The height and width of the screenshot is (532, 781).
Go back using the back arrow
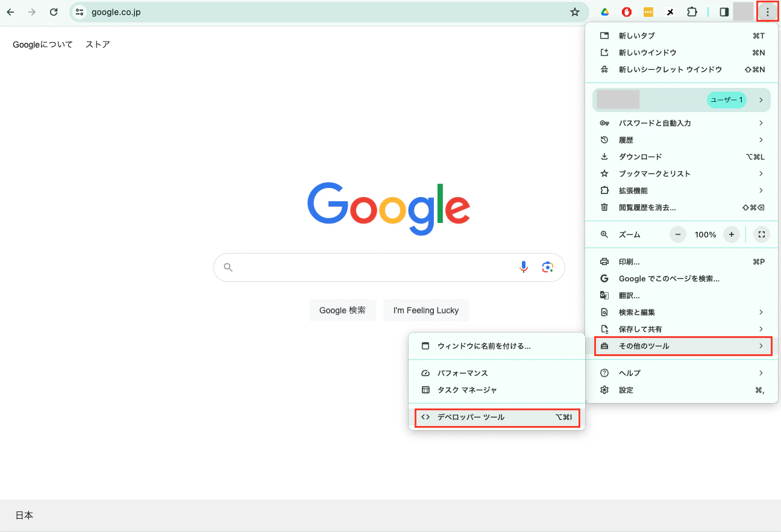10,12
